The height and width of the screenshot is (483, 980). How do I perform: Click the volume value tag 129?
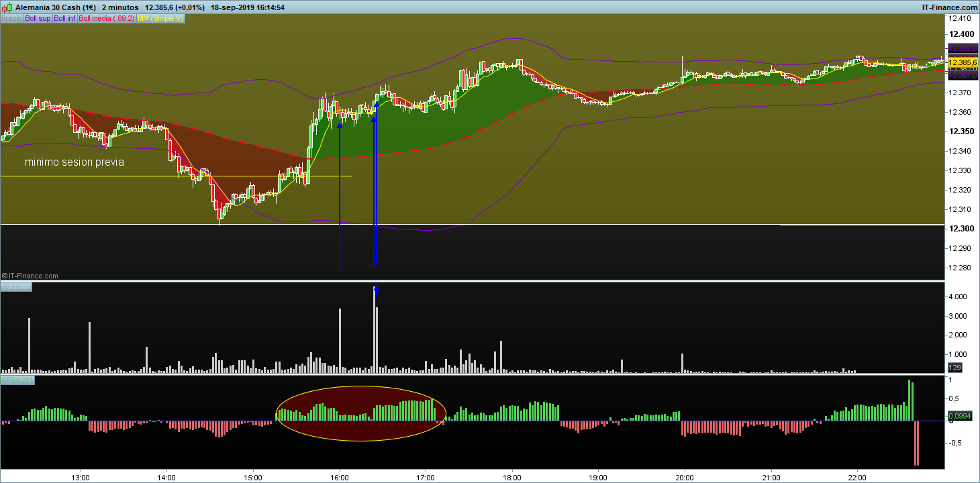tap(955, 368)
